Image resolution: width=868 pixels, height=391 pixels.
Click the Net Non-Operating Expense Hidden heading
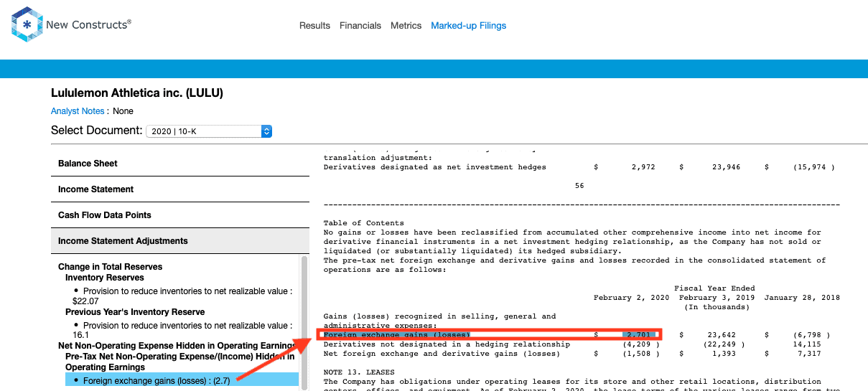177,346
